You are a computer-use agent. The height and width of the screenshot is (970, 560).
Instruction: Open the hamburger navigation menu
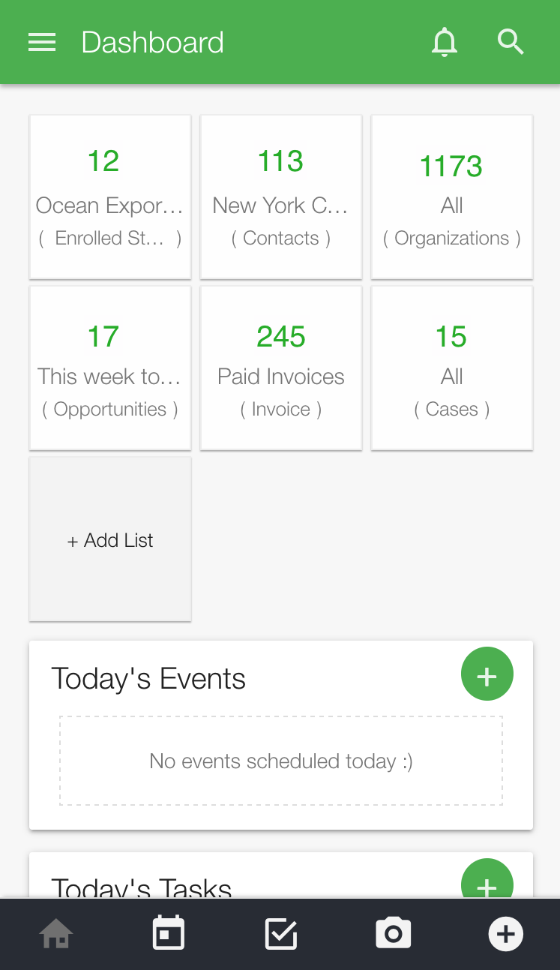pos(42,43)
